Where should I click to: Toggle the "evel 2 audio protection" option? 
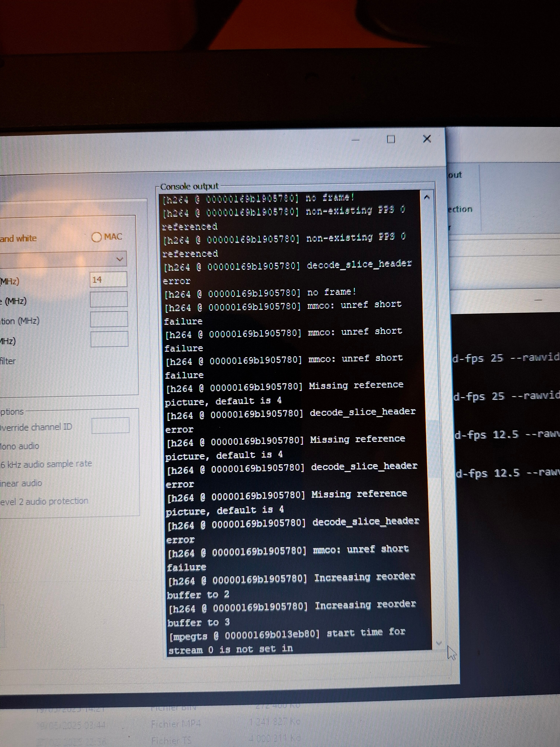(44, 502)
